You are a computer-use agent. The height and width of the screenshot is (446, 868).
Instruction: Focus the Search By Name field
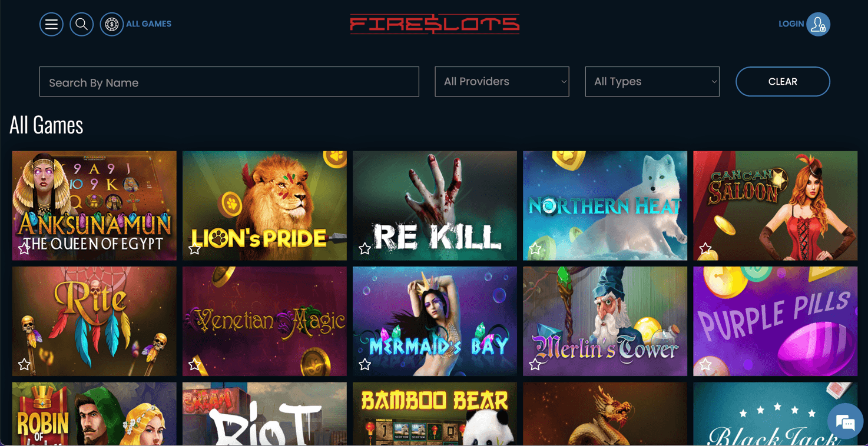229,82
